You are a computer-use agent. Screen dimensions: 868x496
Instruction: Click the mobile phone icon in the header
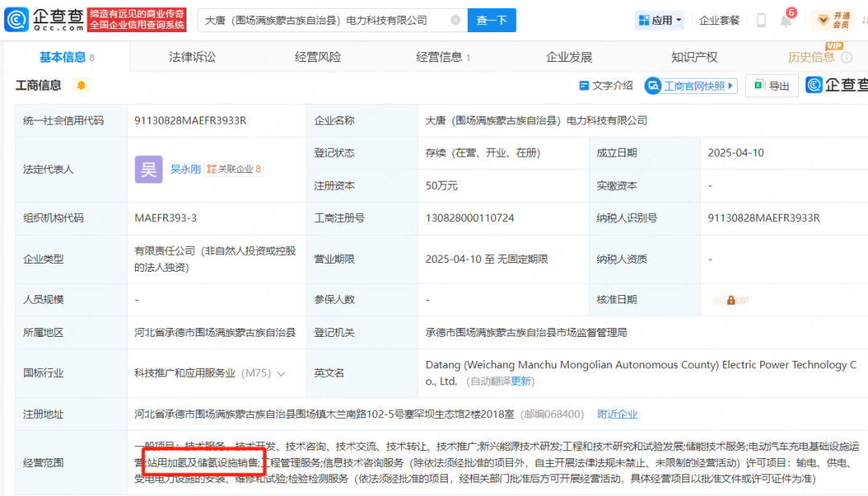[x=761, y=20]
